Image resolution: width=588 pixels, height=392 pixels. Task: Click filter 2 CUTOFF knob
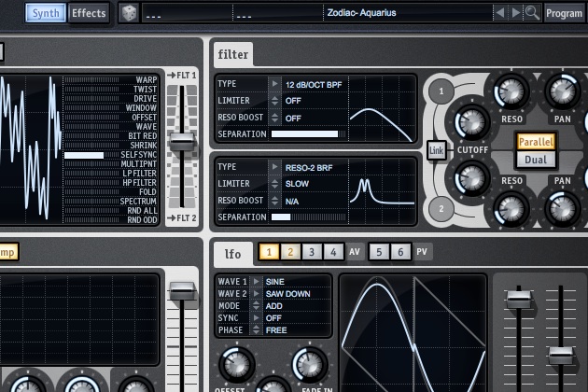pos(471,178)
